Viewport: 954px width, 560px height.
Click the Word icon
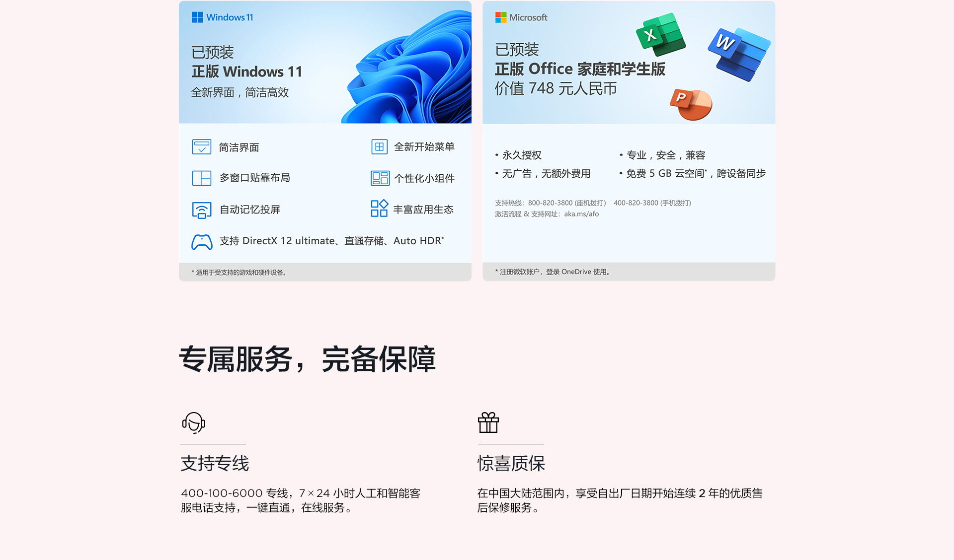tap(739, 54)
